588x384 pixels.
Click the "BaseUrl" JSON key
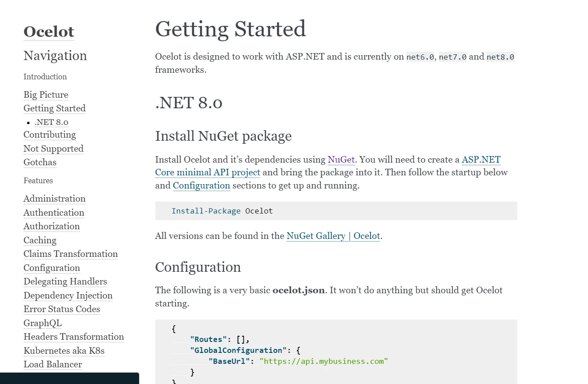point(229,361)
